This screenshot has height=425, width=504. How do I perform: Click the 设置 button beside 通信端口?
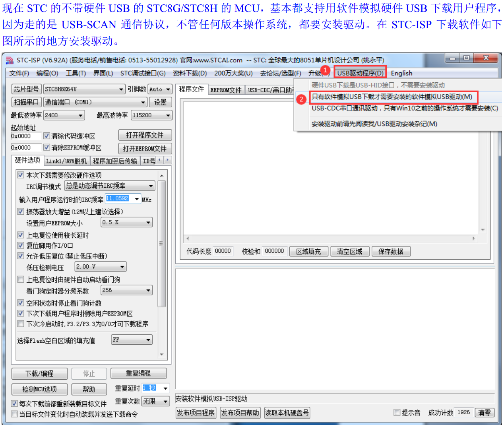point(161,102)
